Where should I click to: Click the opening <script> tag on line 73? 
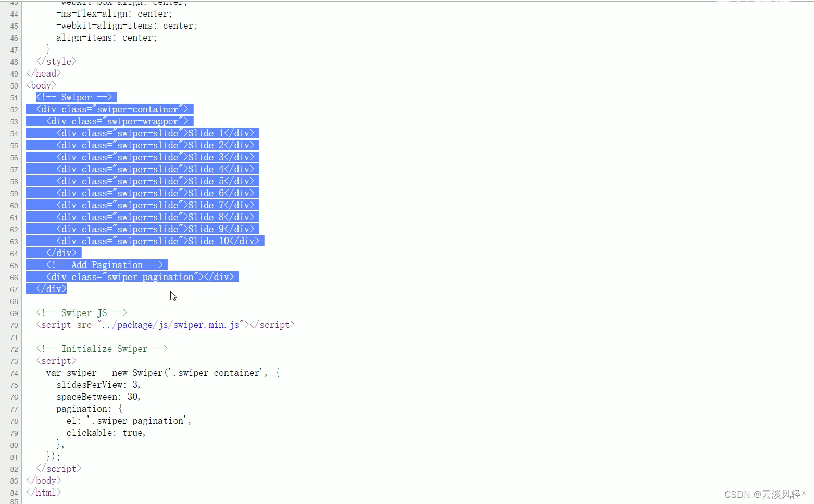coord(56,361)
